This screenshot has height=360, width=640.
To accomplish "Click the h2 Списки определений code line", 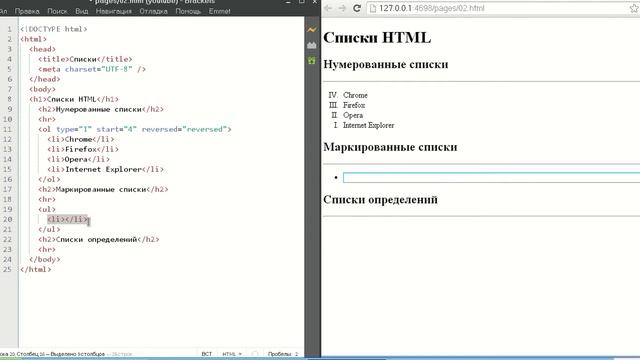I will 99,240.
